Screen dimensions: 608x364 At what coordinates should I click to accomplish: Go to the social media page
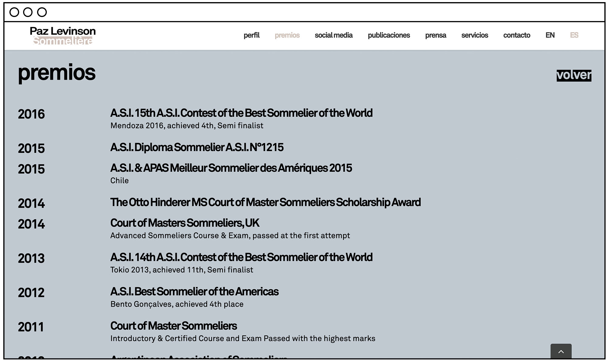coord(333,35)
